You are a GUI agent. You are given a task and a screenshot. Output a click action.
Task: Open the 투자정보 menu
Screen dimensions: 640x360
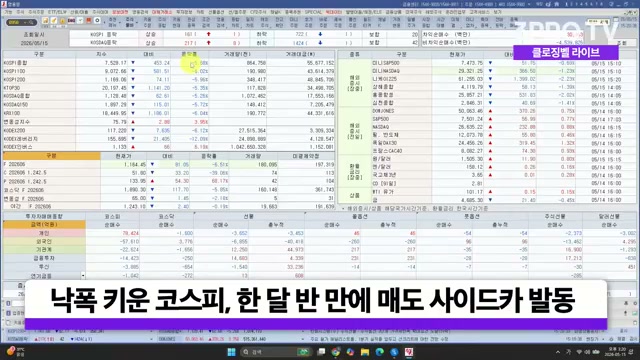(184, 12)
